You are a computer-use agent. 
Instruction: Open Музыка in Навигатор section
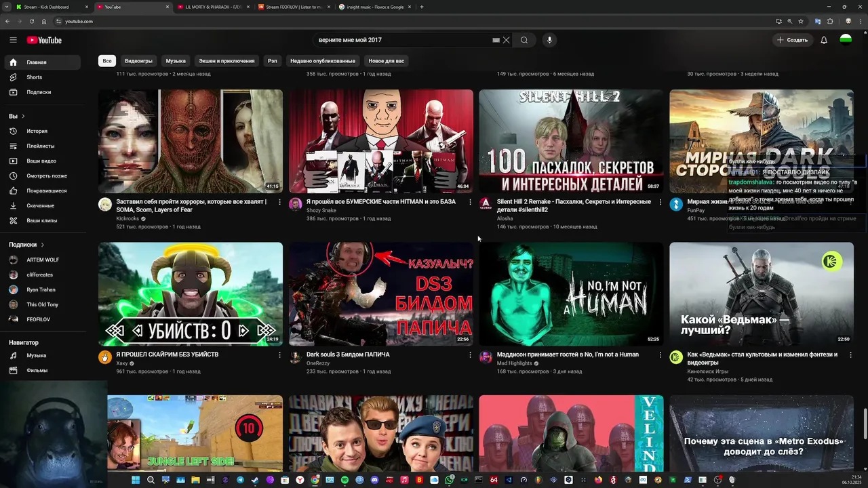(42, 355)
